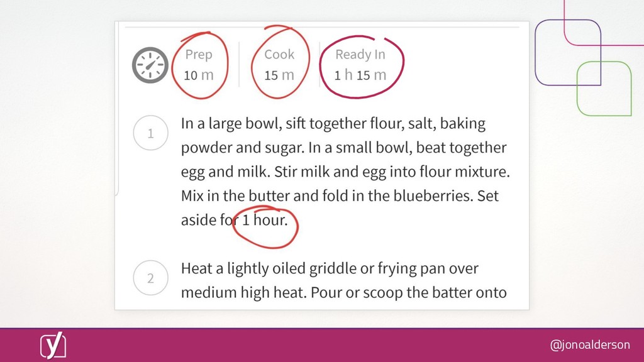Screen dimensions: 644x362
Task: Click the 10 m prep time
Action: pos(199,75)
